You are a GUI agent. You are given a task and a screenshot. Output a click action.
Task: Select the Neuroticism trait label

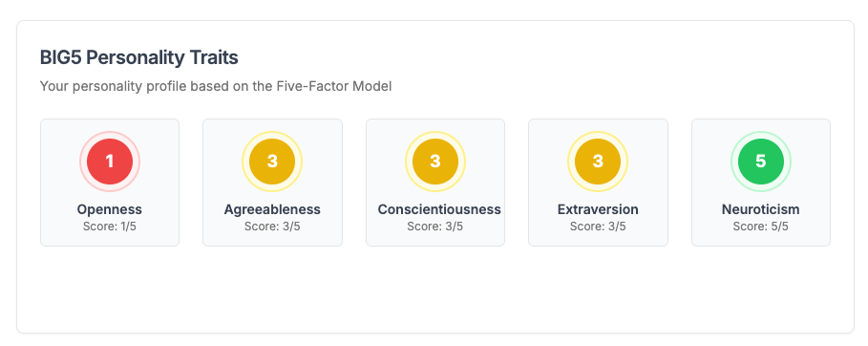coord(761,209)
